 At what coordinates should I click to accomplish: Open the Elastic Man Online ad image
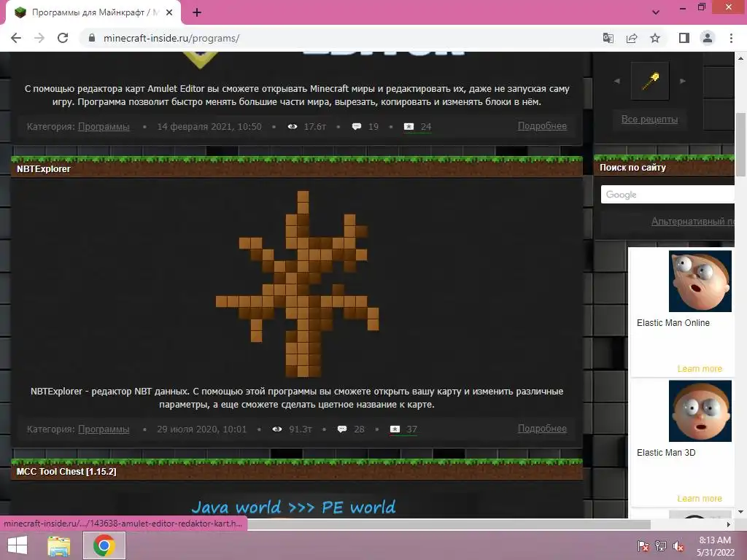[700, 281]
